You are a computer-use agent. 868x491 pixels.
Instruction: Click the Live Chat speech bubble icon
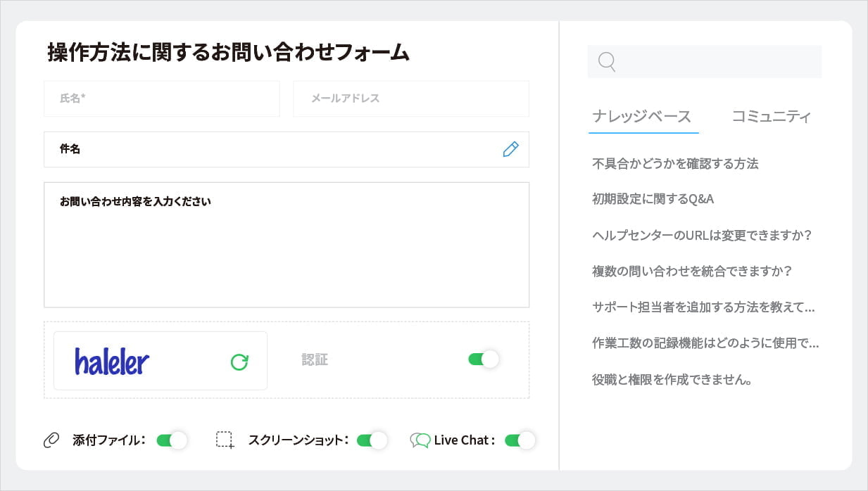click(x=420, y=440)
